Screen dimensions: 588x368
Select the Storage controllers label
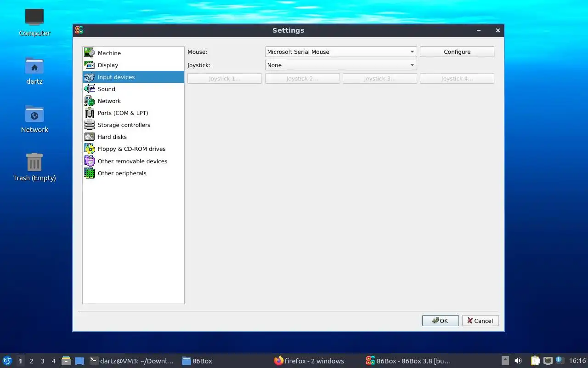coord(124,125)
